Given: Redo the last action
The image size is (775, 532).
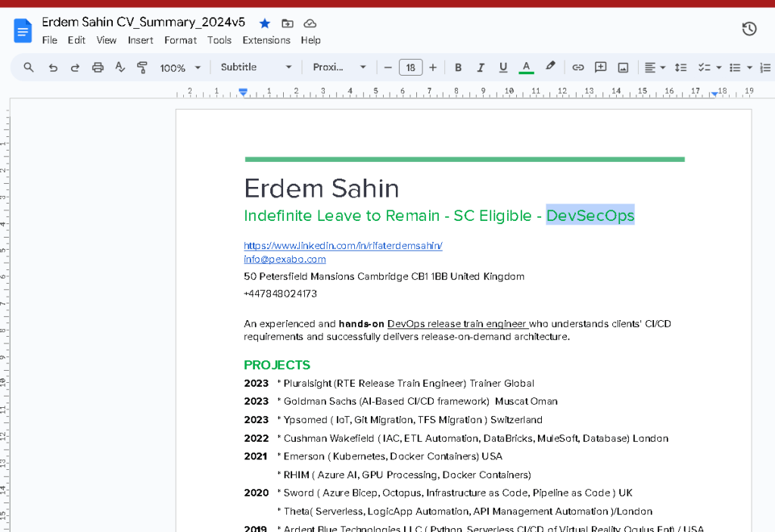Looking at the screenshot, I should [x=75, y=67].
